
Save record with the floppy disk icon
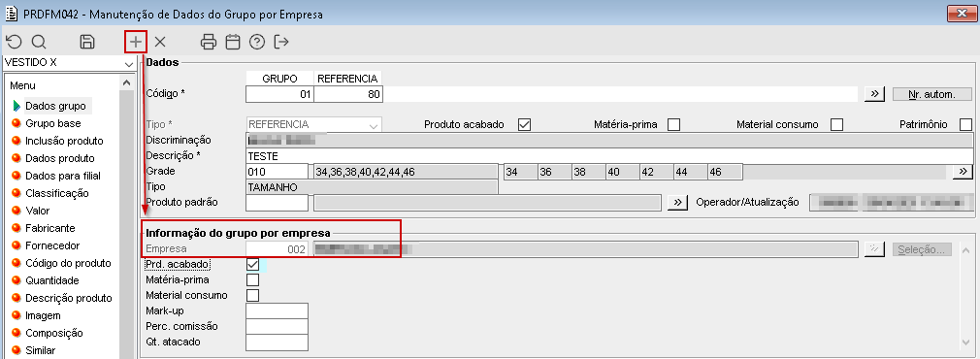click(x=87, y=42)
